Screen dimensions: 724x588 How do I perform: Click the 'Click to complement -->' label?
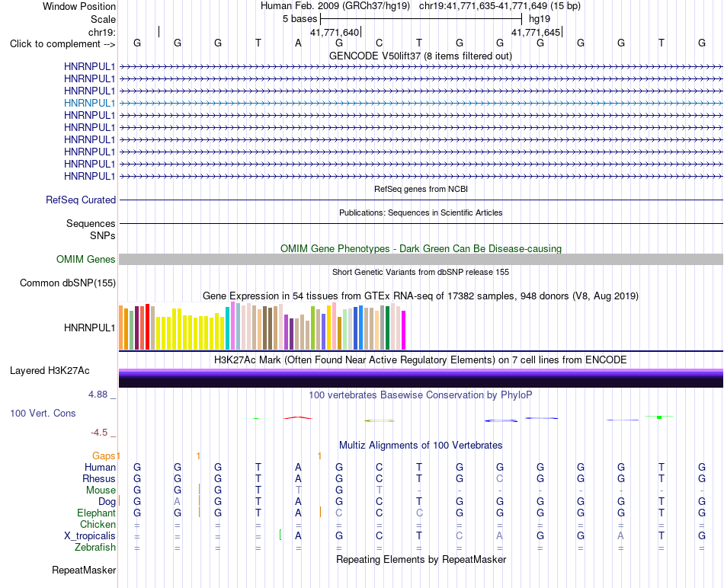coord(62,44)
